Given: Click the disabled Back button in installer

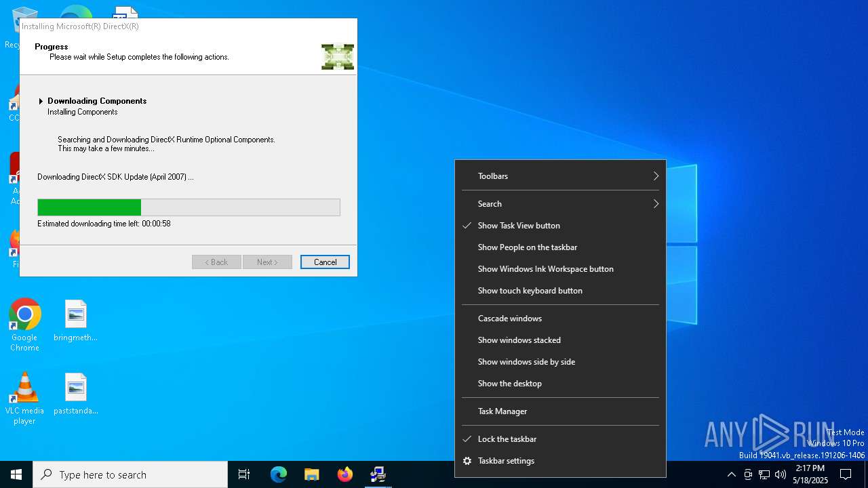Looking at the screenshot, I should (x=216, y=262).
